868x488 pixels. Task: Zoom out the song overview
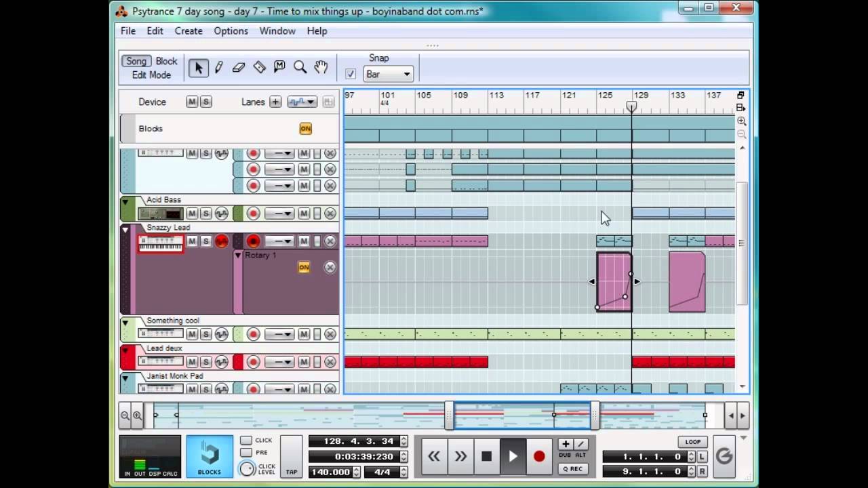pos(125,415)
